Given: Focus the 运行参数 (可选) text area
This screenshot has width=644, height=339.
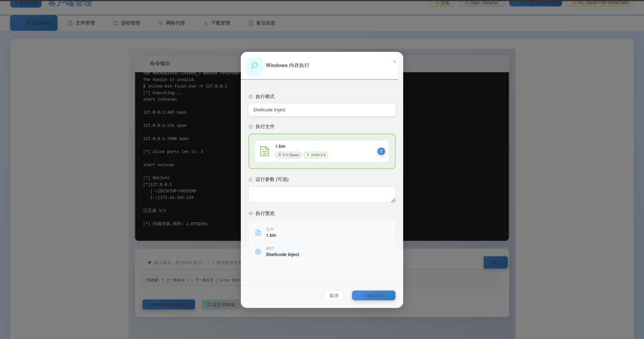Looking at the screenshot, I should pos(321,195).
